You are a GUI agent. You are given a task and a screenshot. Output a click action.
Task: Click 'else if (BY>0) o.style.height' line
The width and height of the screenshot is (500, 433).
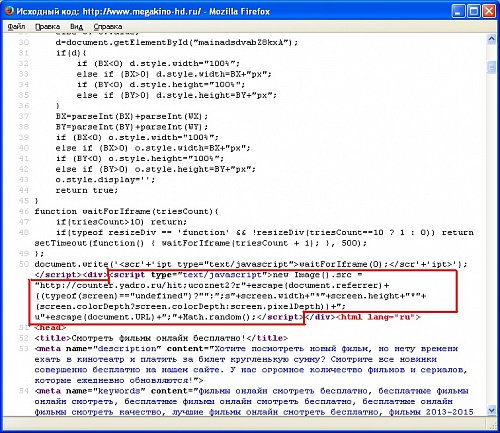(156, 169)
